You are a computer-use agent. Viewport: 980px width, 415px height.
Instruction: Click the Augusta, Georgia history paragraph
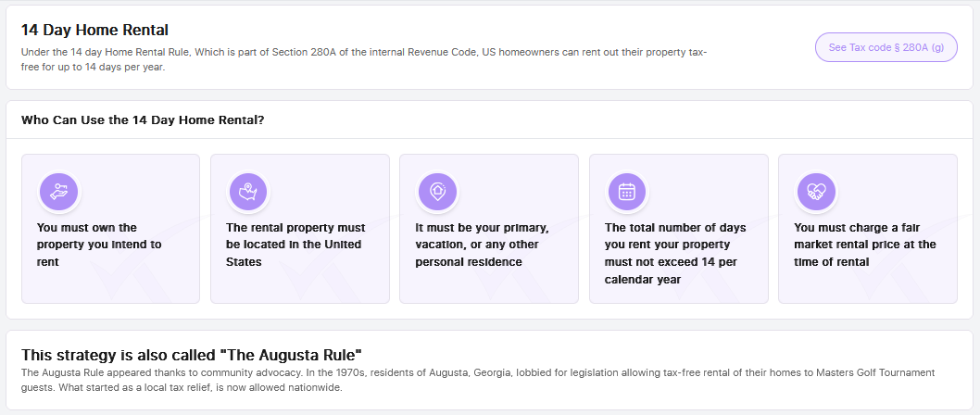coord(478,380)
